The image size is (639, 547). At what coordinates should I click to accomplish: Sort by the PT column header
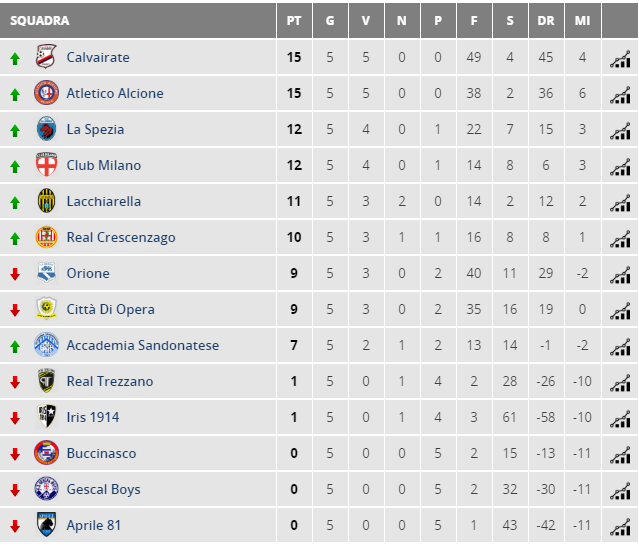tap(294, 21)
